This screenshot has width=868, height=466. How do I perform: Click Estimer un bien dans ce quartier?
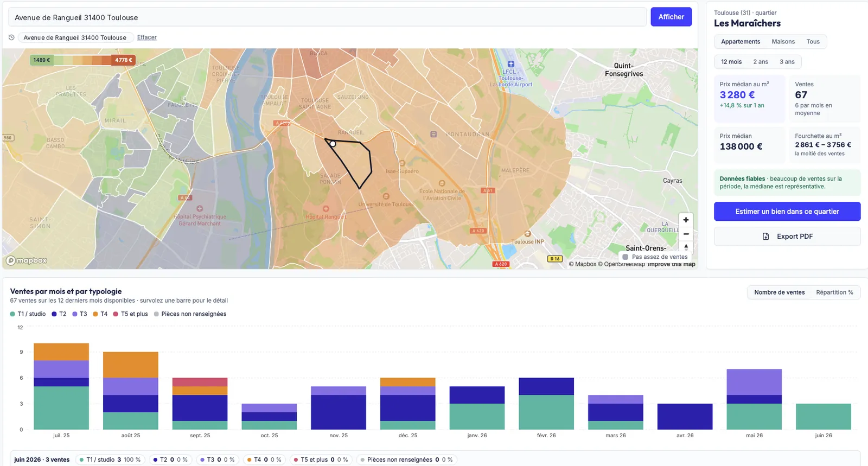[x=787, y=212]
